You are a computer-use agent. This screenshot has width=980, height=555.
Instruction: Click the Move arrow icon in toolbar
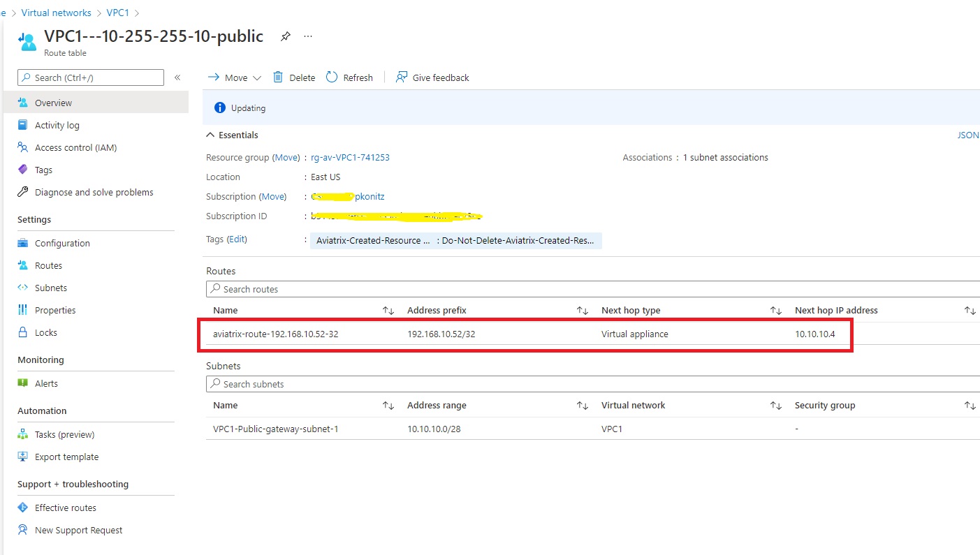[x=214, y=77]
